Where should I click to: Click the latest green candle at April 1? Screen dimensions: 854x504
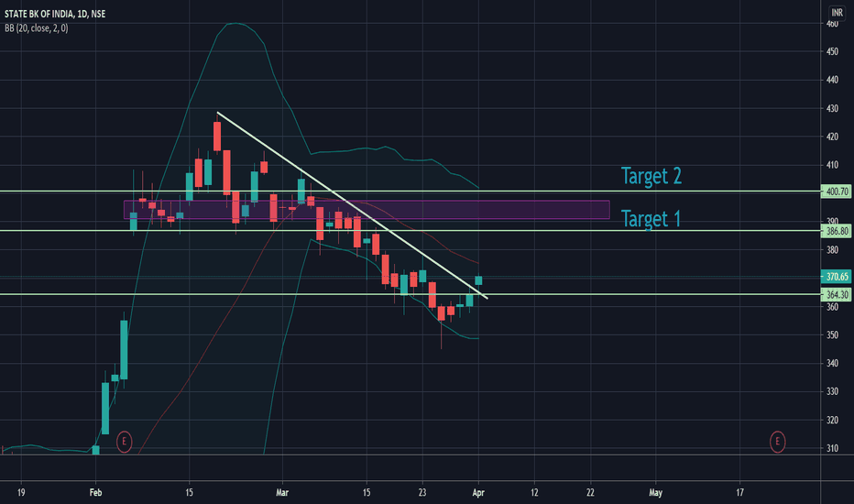[478, 280]
